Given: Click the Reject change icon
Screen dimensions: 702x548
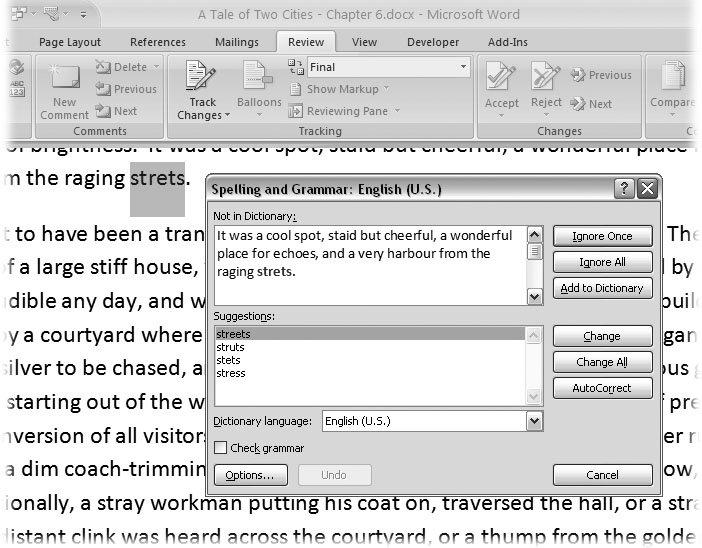Looking at the screenshot, I should 546,78.
